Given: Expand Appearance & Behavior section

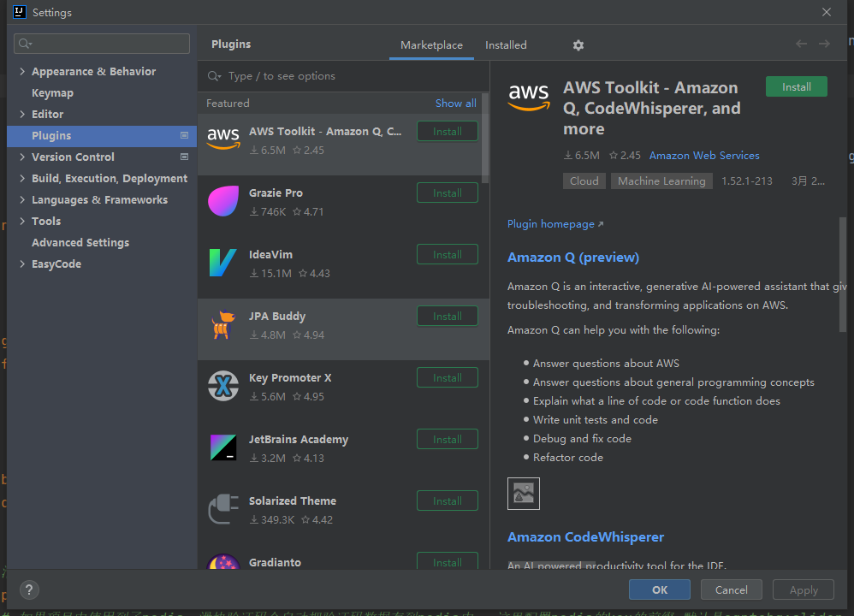Looking at the screenshot, I should pyautogui.click(x=21, y=71).
